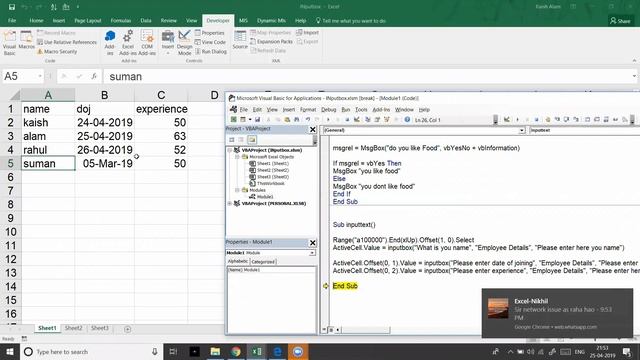The width and height of the screenshot is (640, 360).
Task: Click the Insert controls dropdown in ribbon
Action: (x=168, y=42)
